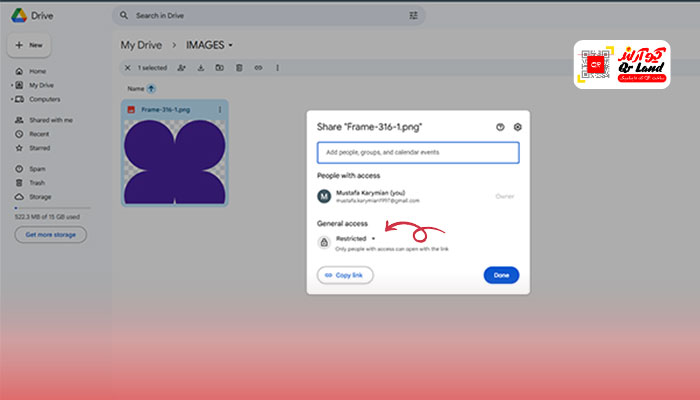Open the share dialog help icon

click(500, 127)
